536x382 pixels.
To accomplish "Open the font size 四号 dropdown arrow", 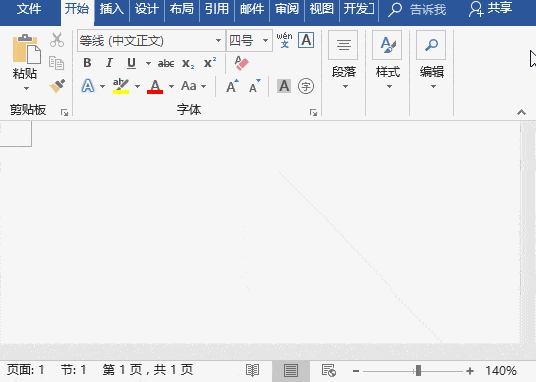I will (x=265, y=40).
